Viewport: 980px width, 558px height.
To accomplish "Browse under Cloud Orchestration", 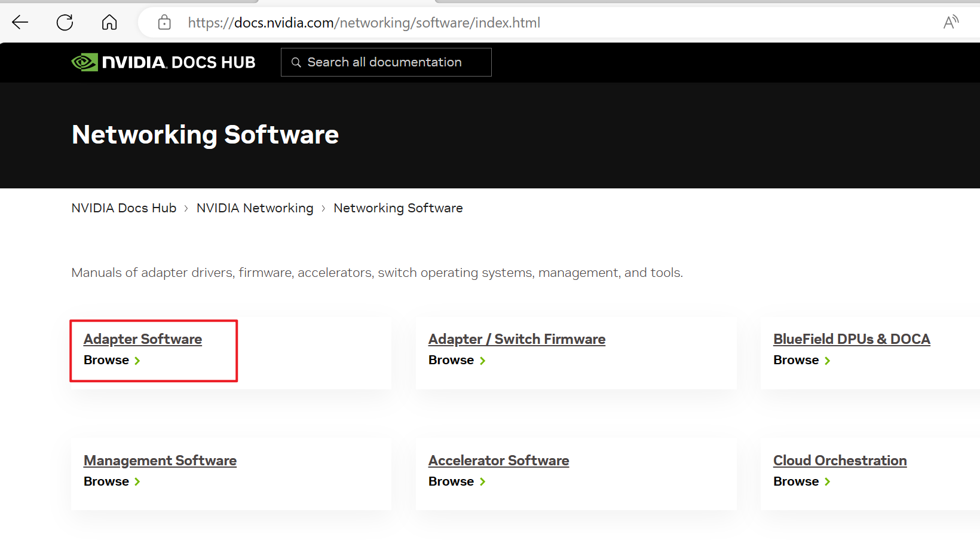I will (x=796, y=481).
